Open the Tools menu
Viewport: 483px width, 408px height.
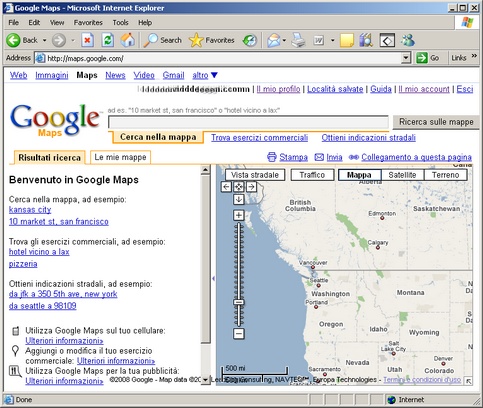coord(120,23)
